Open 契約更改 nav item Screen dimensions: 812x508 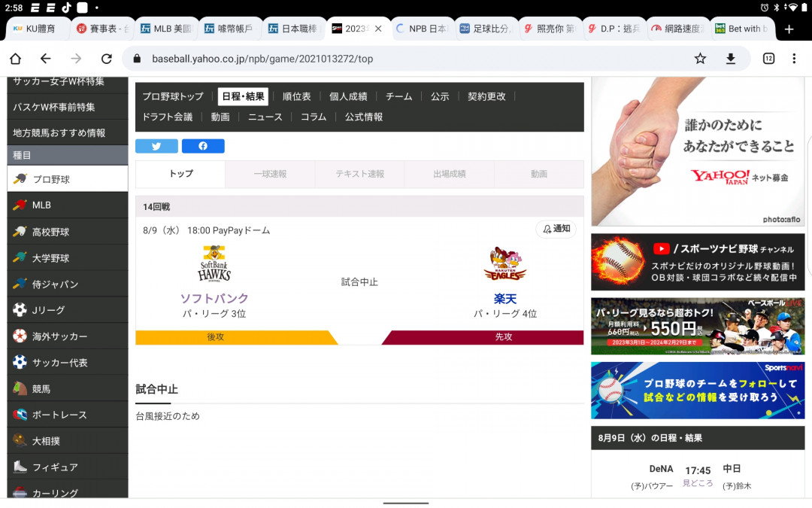point(486,96)
